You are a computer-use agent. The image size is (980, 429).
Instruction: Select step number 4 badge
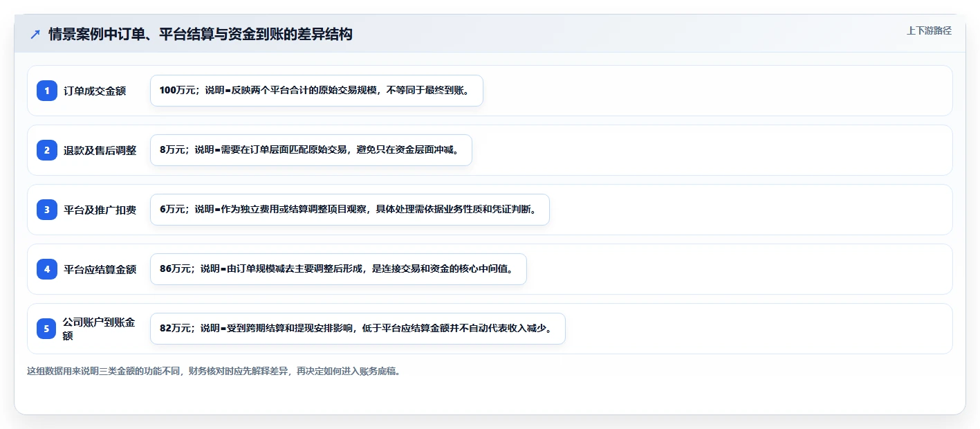click(47, 269)
